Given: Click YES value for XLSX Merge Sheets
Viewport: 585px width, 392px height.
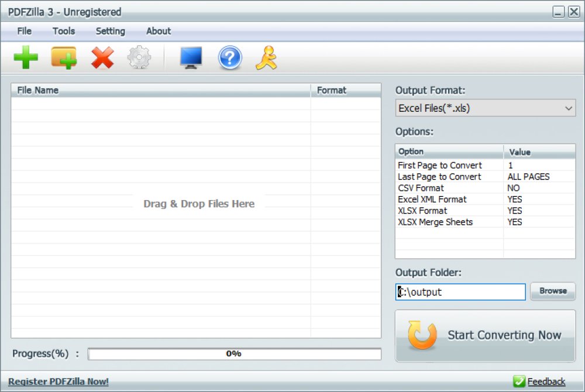Looking at the screenshot, I should coord(515,222).
